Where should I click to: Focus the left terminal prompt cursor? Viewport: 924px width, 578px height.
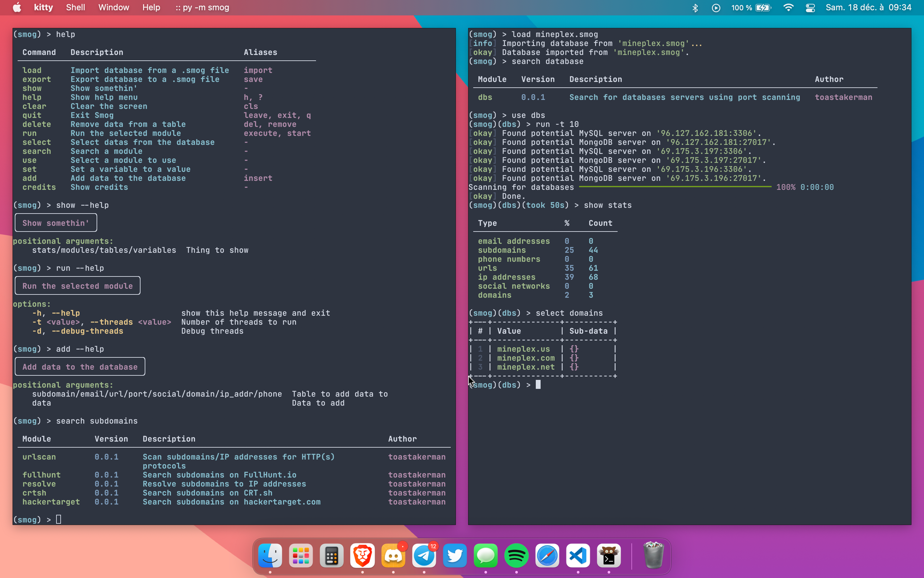[58, 519]
